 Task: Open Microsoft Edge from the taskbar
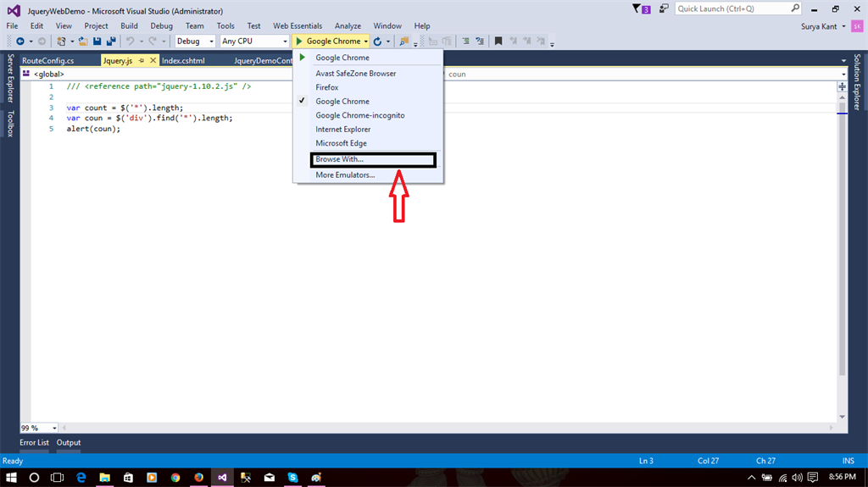coord(81,477)
